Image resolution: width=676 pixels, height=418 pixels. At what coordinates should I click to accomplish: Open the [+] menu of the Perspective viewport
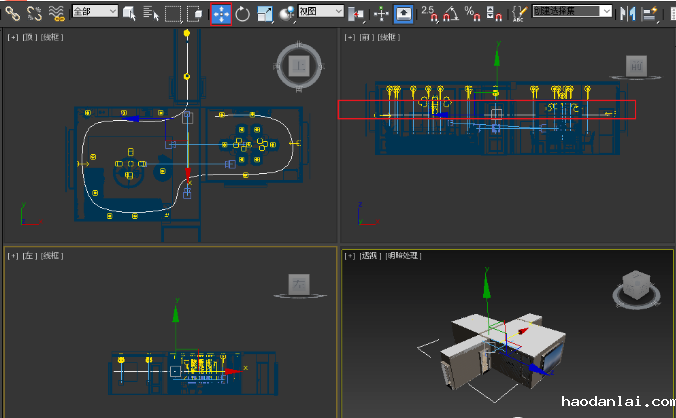click(350, 256)
